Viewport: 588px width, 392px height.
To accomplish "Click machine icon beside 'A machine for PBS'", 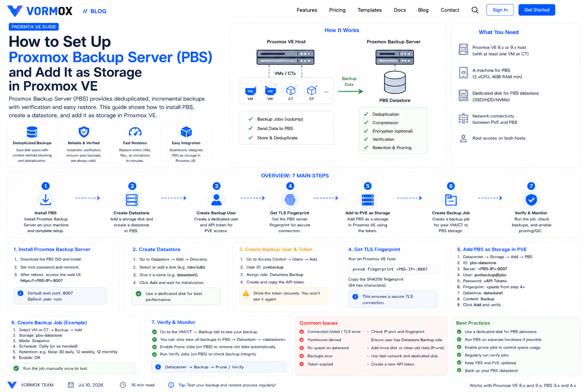I will 463,73.
